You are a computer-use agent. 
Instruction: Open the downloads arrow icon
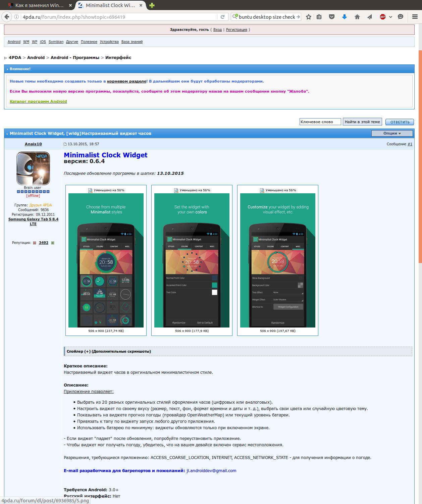click(x=345, y=17)
